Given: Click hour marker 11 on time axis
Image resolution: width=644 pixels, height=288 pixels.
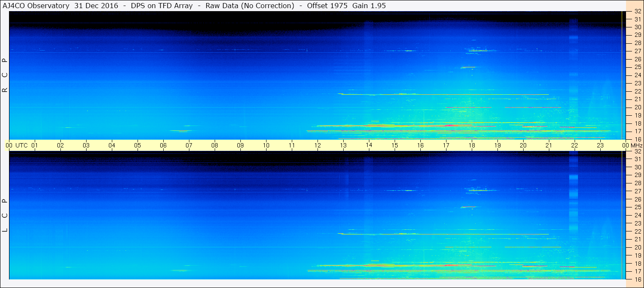Looking at the screenshot, I should pyautogui.click(x=292, y=146).
